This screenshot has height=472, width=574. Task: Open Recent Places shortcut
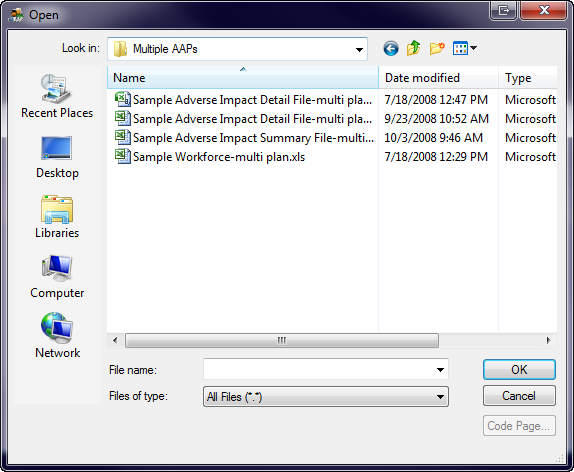tap(57, 96)
